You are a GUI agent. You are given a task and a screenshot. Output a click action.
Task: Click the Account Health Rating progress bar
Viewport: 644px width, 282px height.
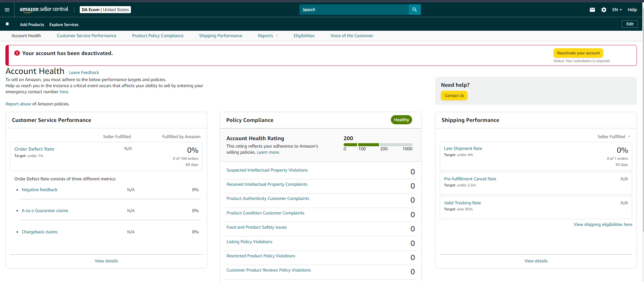(378, 145)
